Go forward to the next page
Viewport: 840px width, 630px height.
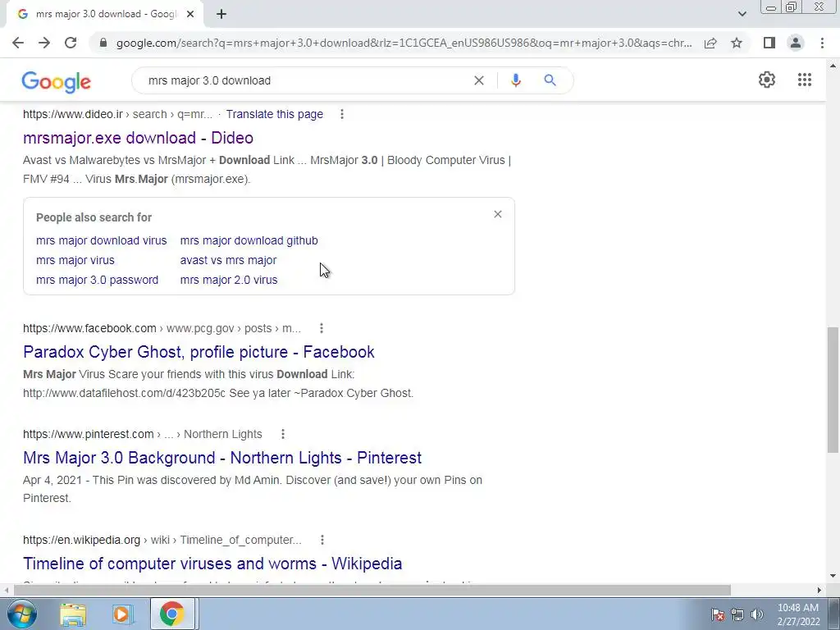coord(44,43)
